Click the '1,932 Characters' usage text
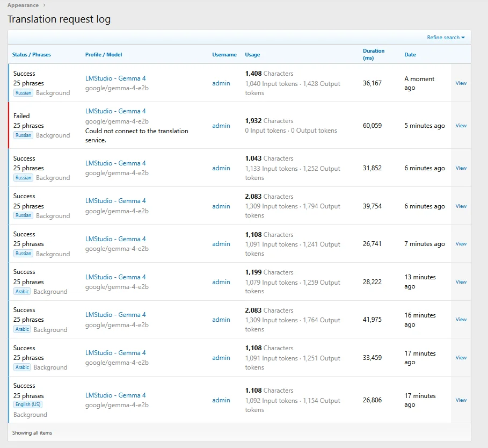This screenshot has width=488, height=448. [x=269, y=121]
